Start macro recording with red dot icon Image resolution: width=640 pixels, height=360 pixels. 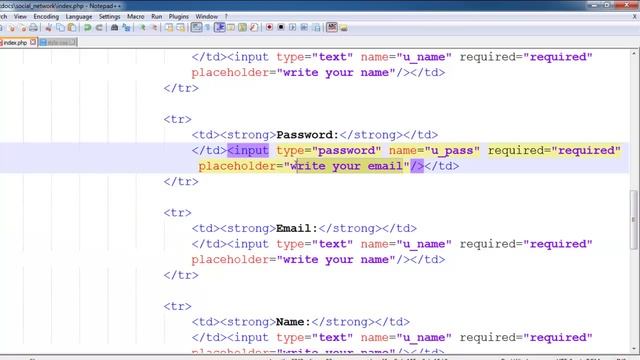point(269,27)
